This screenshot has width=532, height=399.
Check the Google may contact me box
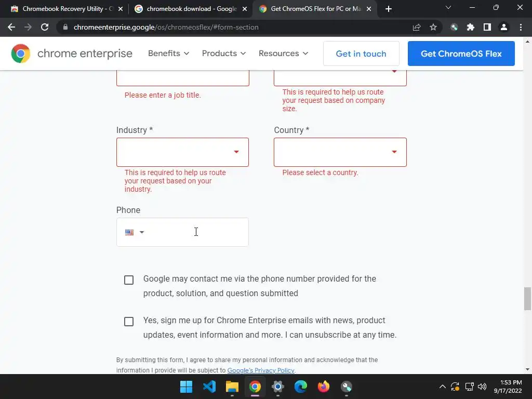[x=129, y=280]
